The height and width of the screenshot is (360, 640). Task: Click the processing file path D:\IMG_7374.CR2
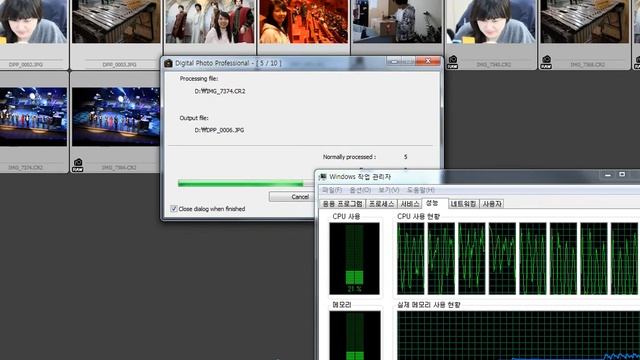coord(220,91)
